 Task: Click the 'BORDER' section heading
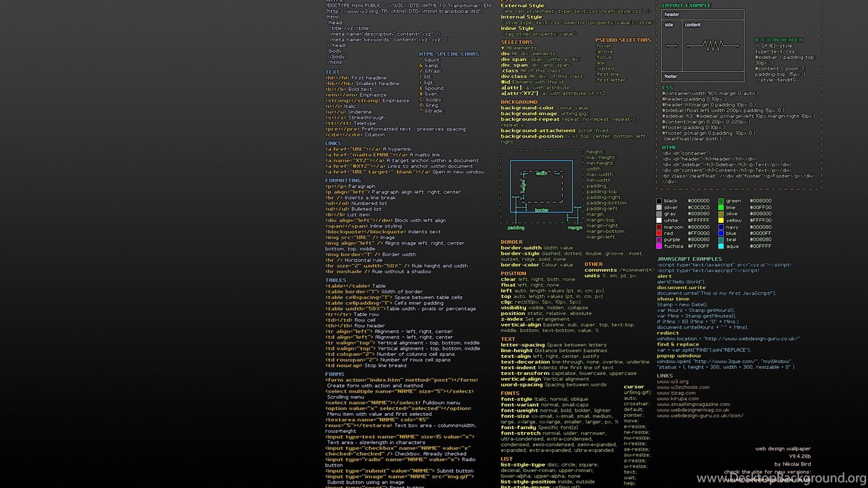(512, 242)
